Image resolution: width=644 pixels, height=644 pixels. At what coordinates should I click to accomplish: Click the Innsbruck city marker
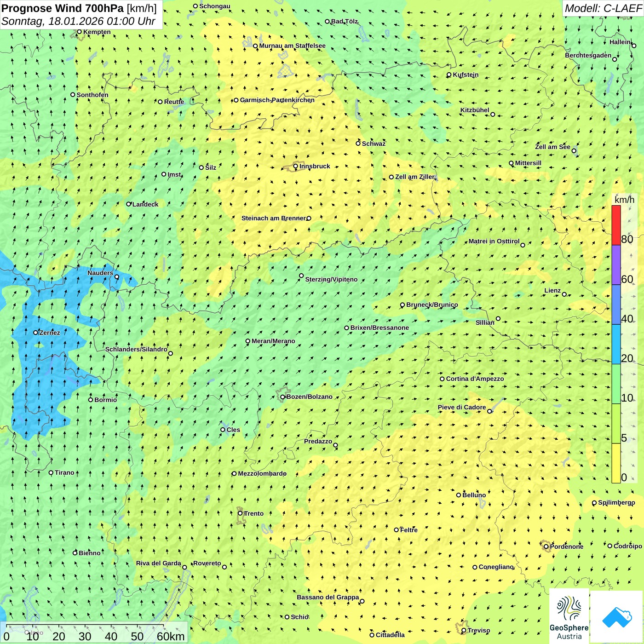296,167
